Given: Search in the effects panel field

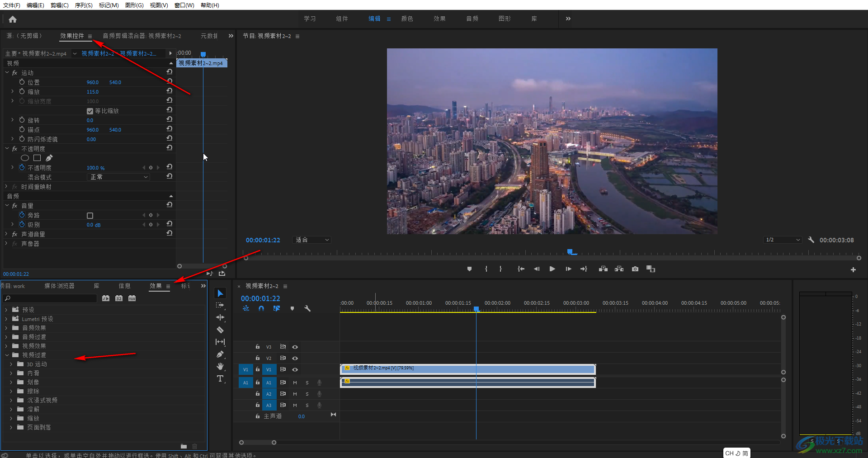Looking at the screenshot, I should pos(50,298).
